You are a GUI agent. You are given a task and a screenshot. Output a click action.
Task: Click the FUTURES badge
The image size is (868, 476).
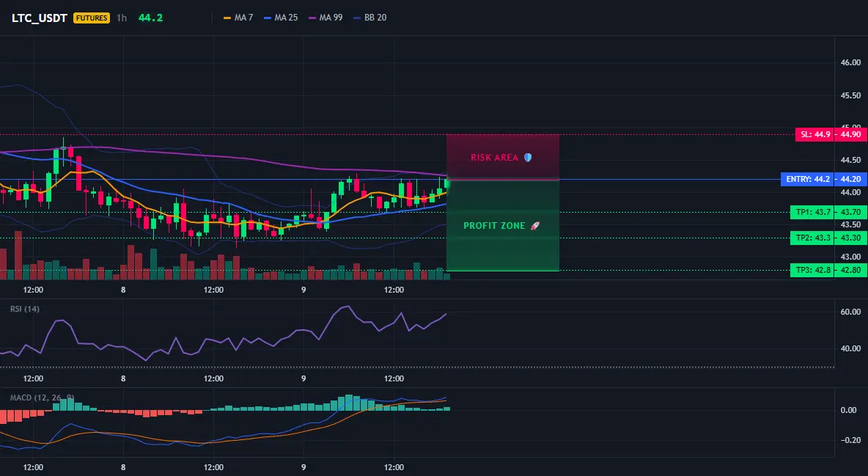coord(92,18)
